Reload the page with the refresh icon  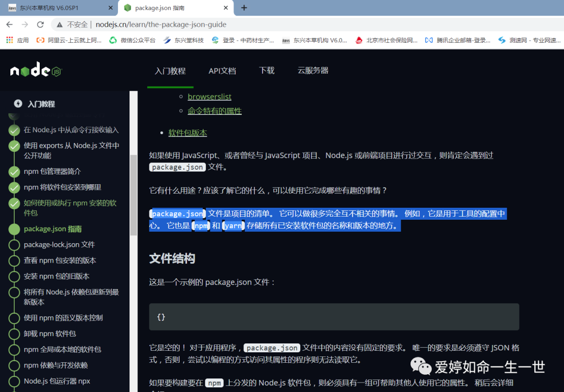tap(40, 25)
